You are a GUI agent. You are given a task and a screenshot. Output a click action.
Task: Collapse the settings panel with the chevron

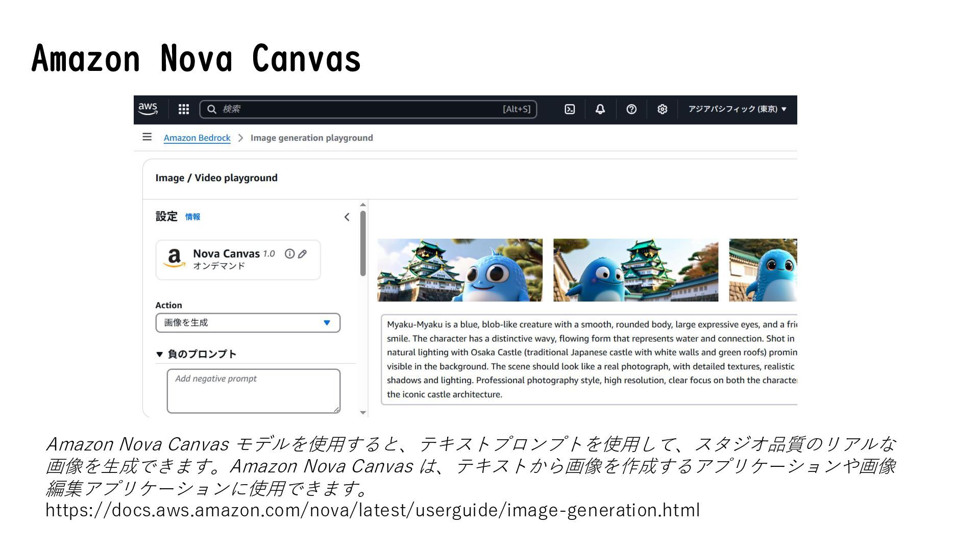[x=347, y=217]
